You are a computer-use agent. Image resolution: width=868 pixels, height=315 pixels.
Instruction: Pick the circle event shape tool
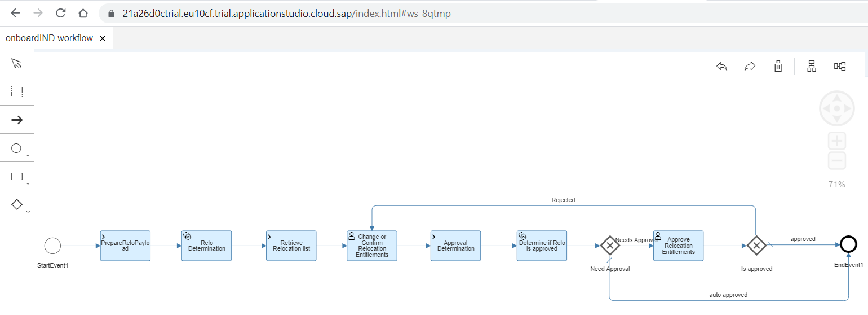click(x=16, y=148)
